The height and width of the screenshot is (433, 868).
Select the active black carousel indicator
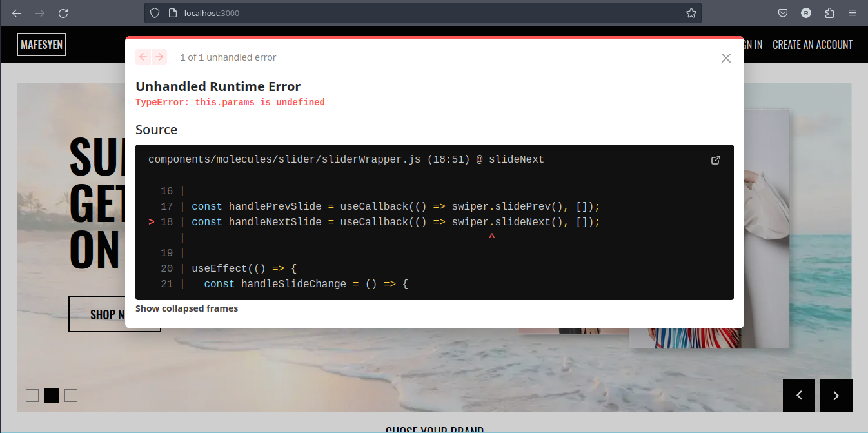coord(51,395)
